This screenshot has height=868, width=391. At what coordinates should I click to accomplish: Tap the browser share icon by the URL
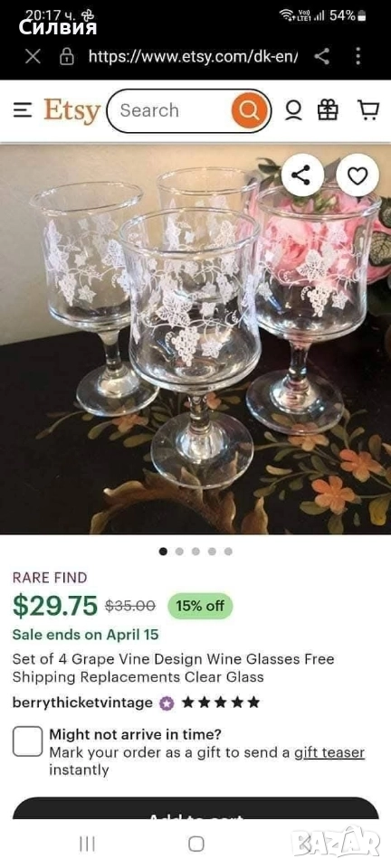(322, 56)
